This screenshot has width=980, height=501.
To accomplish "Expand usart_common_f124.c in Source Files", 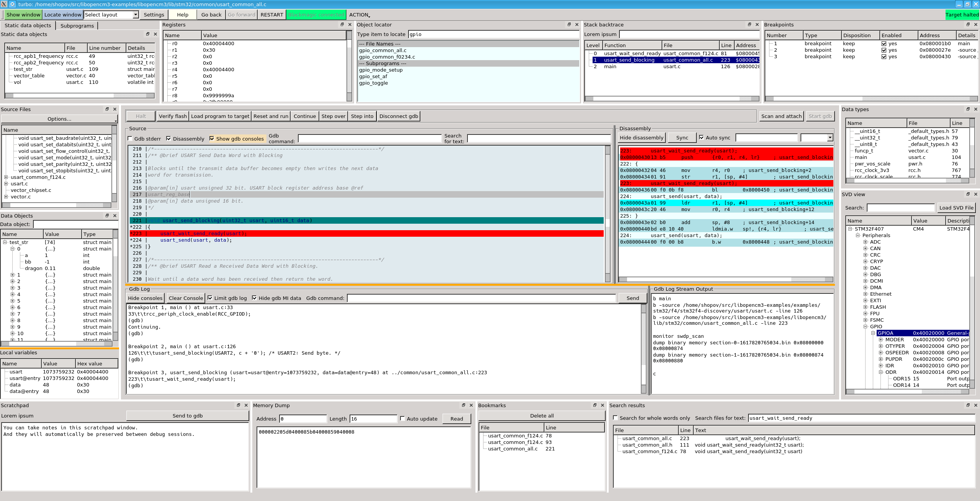I will click(x=6, y=177).
